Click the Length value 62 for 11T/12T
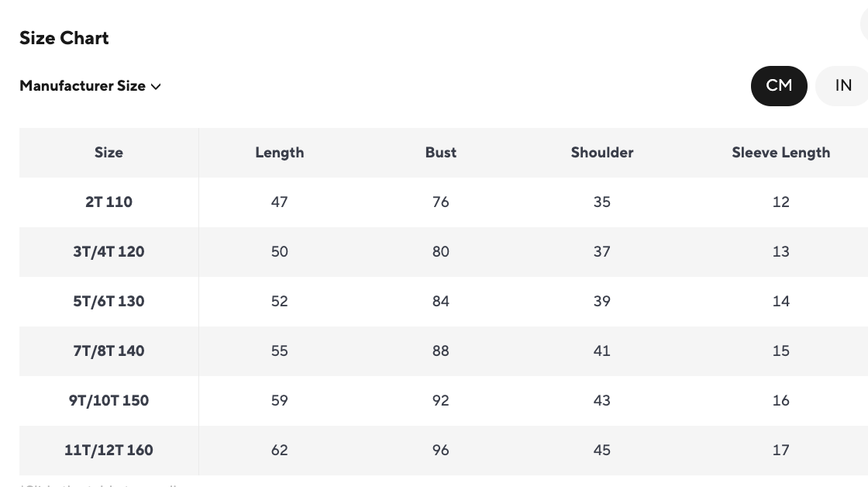Image resolution: width=868 pixels, height=487 pixels. 279,451
